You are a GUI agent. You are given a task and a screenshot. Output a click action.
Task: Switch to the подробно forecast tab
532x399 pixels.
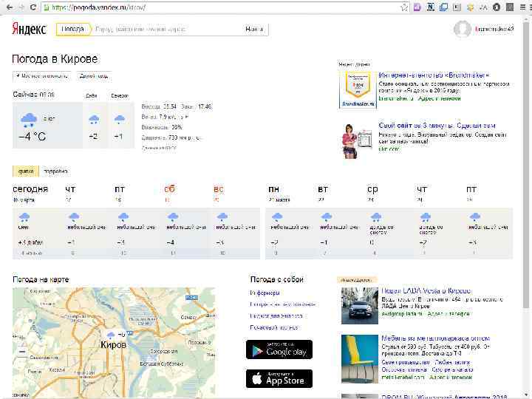click(x=55, y=171)
